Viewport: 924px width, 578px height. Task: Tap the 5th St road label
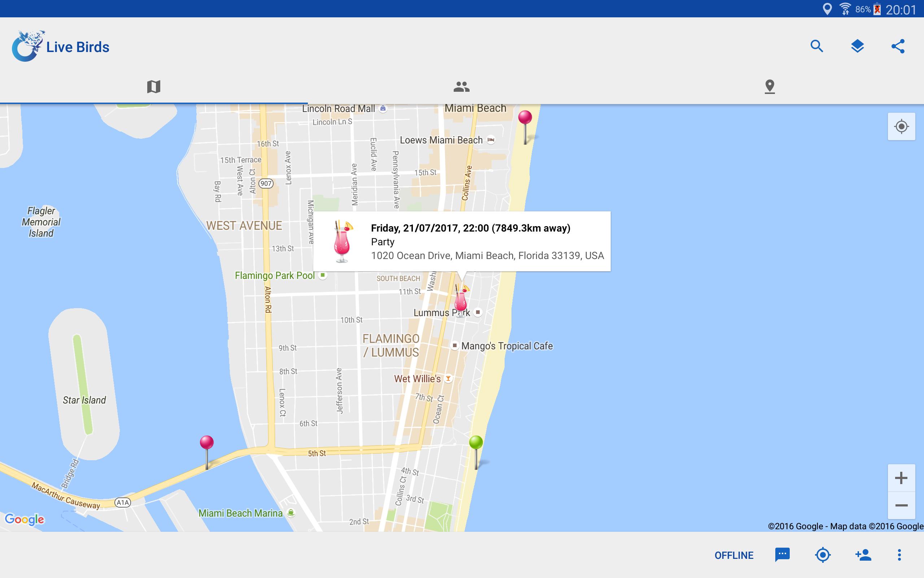coord(317,453)
